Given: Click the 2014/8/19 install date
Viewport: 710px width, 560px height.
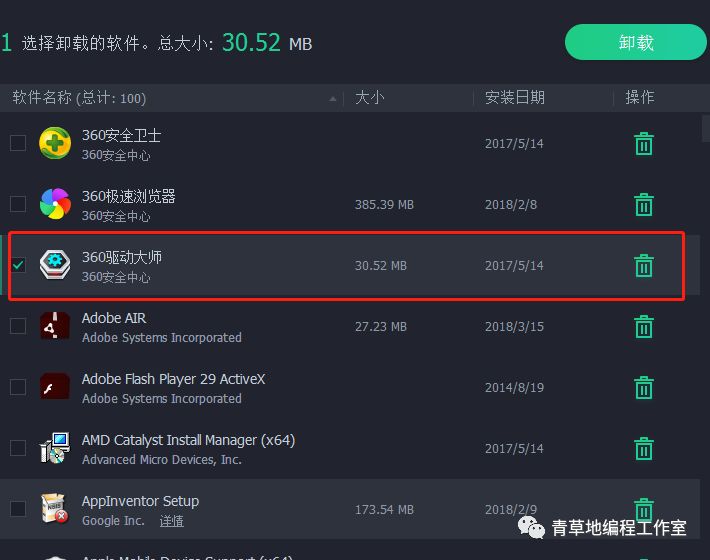Looking at the screenshot, I should click(x=514, y=388).
